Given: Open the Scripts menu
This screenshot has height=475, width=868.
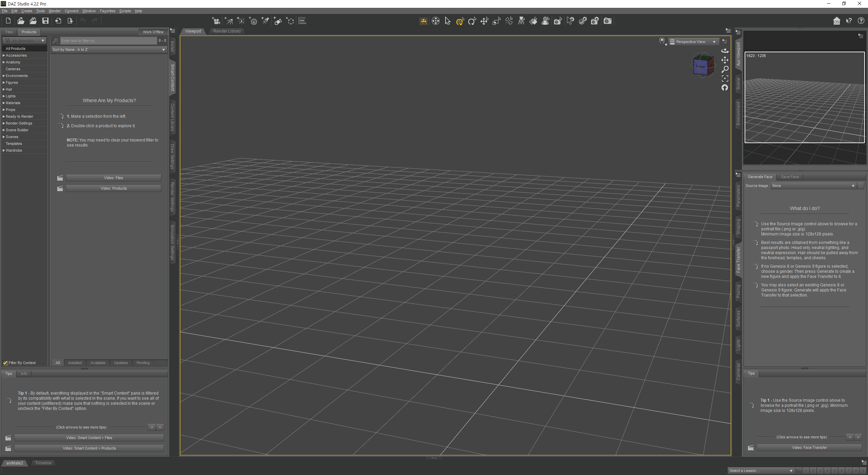Looking at the screenshot, I should (125, 11).
